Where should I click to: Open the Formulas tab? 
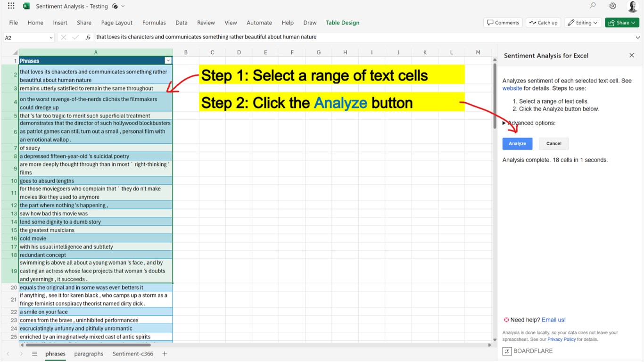click(x=154, y=23)
